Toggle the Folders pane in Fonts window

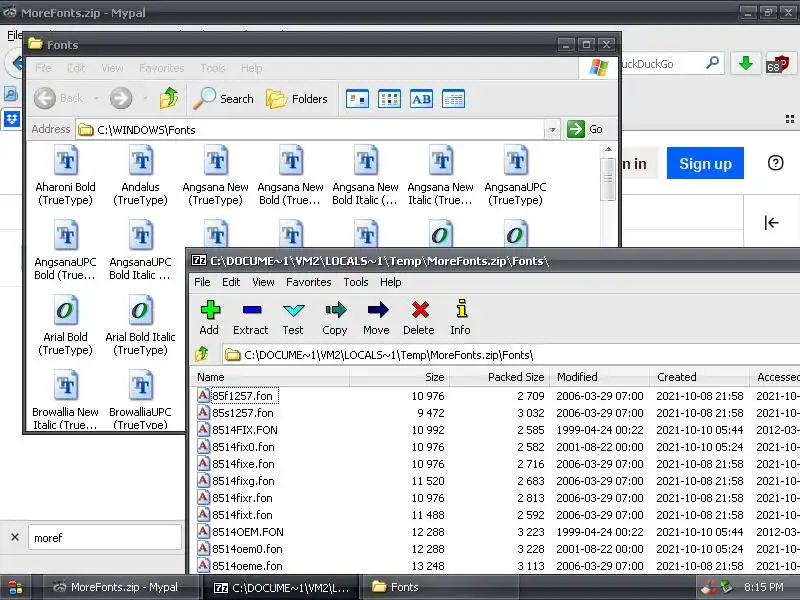(297, 98)
